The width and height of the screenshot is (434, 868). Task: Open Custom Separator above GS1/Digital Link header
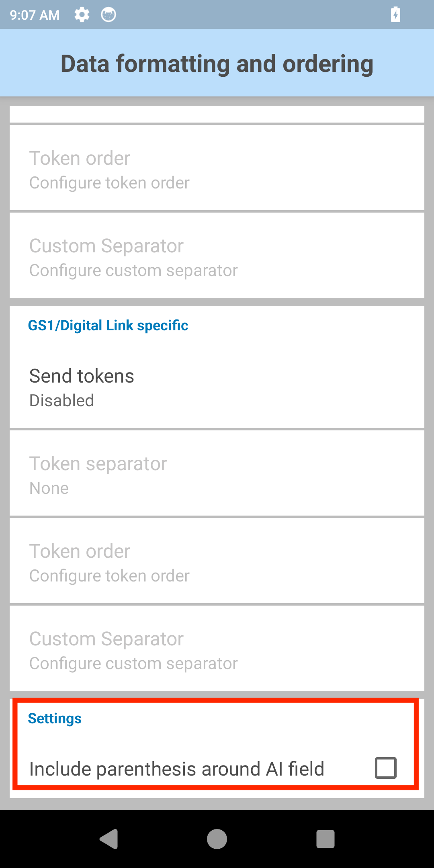pos(217,256)
